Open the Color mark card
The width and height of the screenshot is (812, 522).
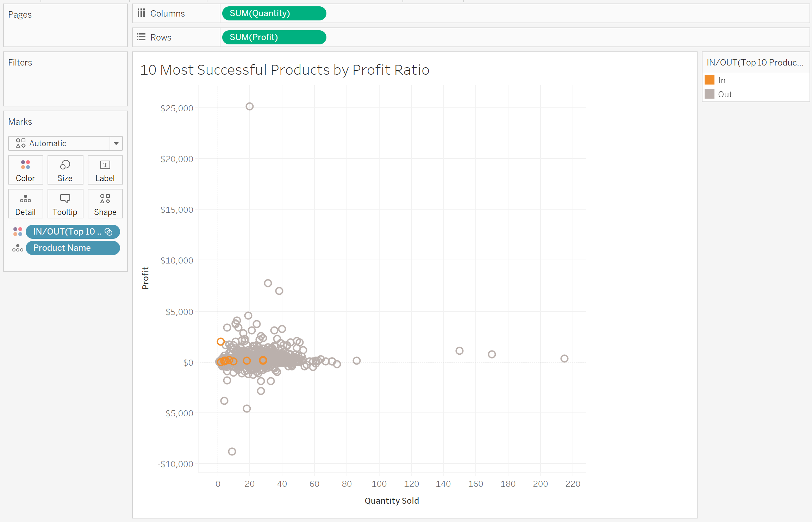(x=25, y=170)
